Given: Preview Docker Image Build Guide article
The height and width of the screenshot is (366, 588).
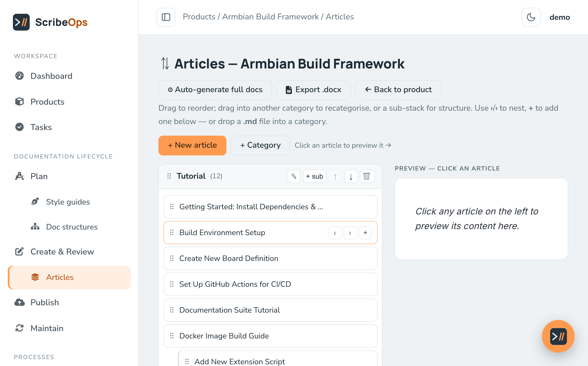Looking at the screenshot, I should point(270,336).
